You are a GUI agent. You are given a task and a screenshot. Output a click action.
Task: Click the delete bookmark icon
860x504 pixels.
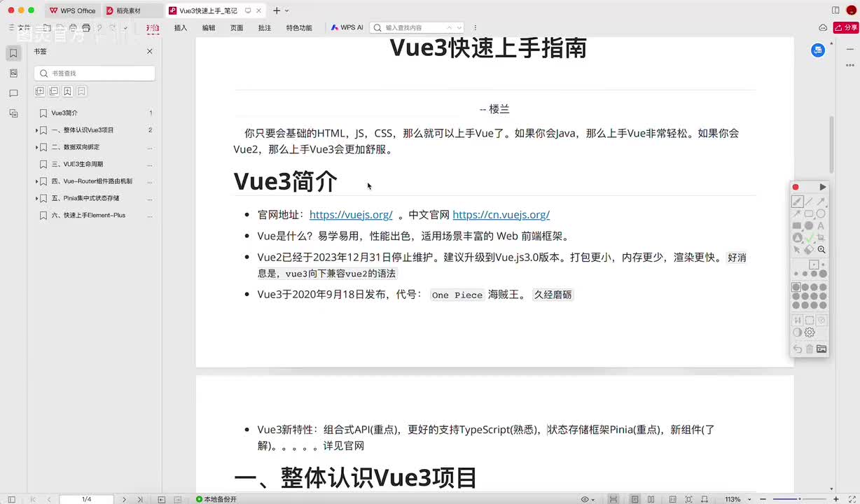tap(81, 91)
